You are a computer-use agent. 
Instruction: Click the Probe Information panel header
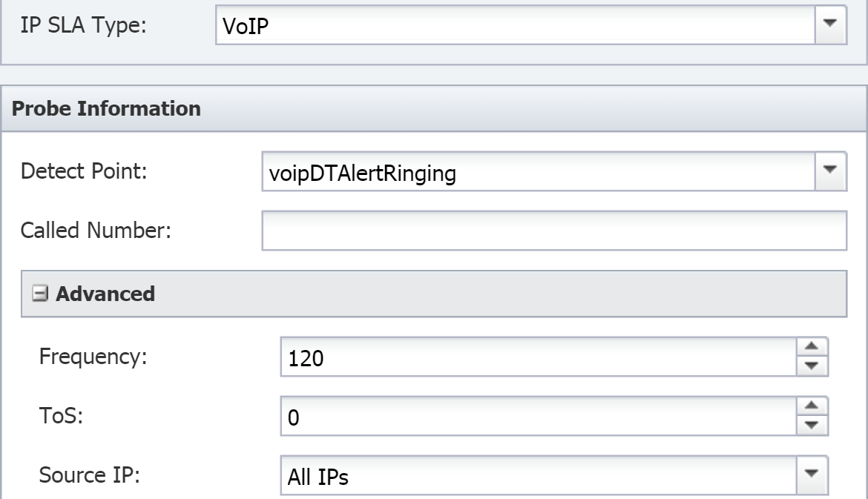(434, 108)
